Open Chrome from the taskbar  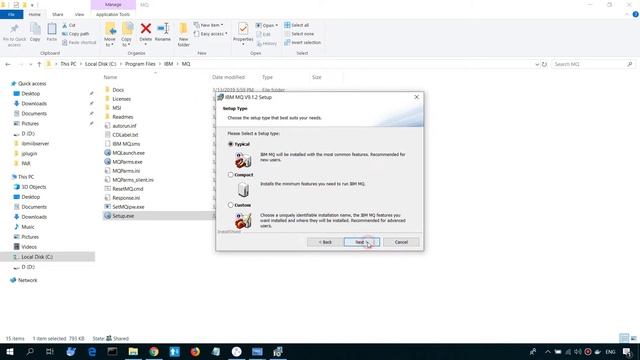[154, 351]
